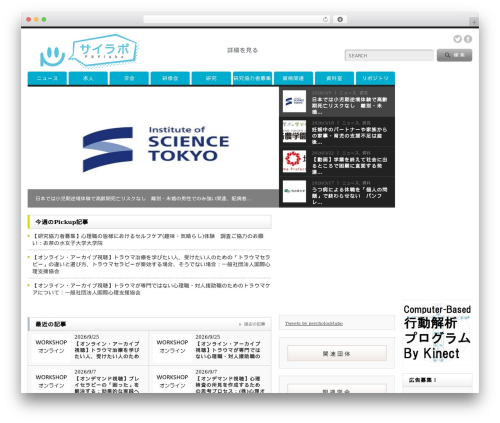Open the Science Tokyo thumbnail in slider list
Image resolution: width=500 pixels, height=423 pixels.
coord(294,101)
